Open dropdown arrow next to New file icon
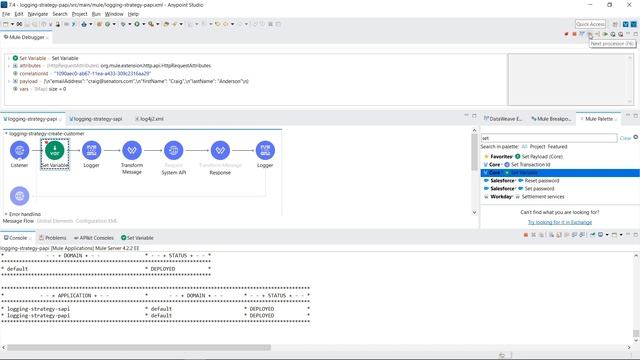Screen dimensions: 640x360 click(12, 24)
